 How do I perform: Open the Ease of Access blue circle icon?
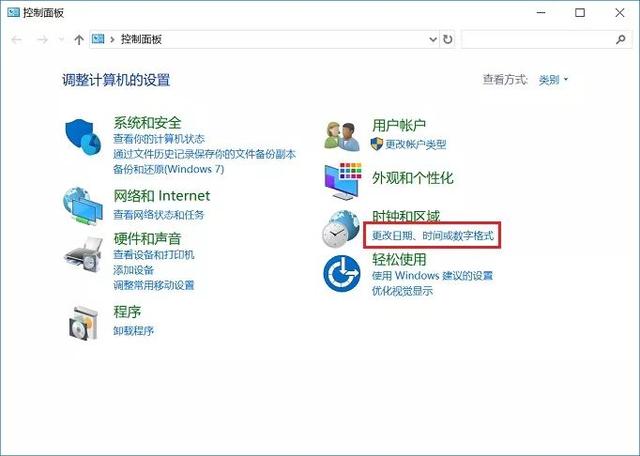tap(342, 274)
